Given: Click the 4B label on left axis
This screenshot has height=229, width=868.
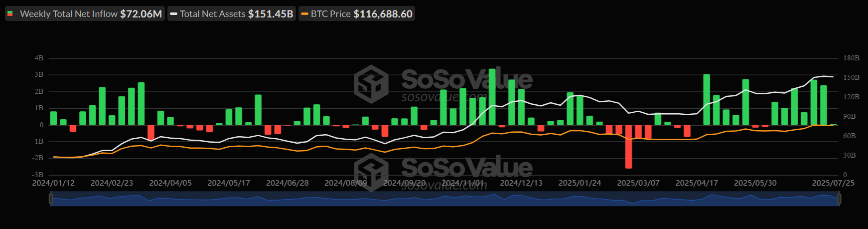Looking at the screenshot, I should 39,58.
